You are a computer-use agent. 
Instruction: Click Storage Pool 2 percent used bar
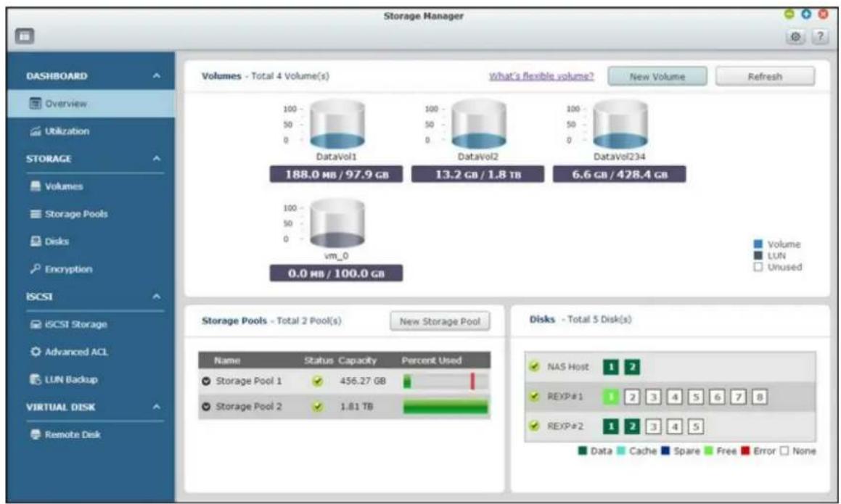click(x=446, y=408)
